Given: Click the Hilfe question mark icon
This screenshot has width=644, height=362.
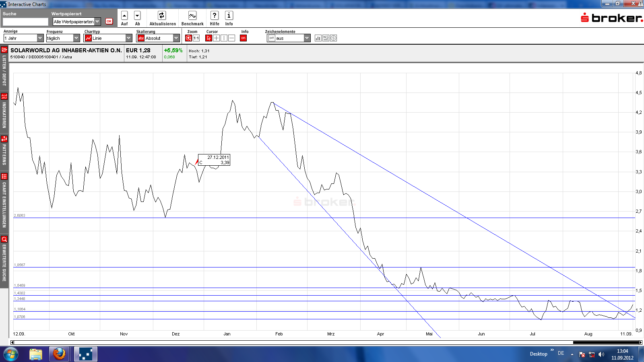Looking at the screenshot, I should pyautogui.click(x=215, y=16).
